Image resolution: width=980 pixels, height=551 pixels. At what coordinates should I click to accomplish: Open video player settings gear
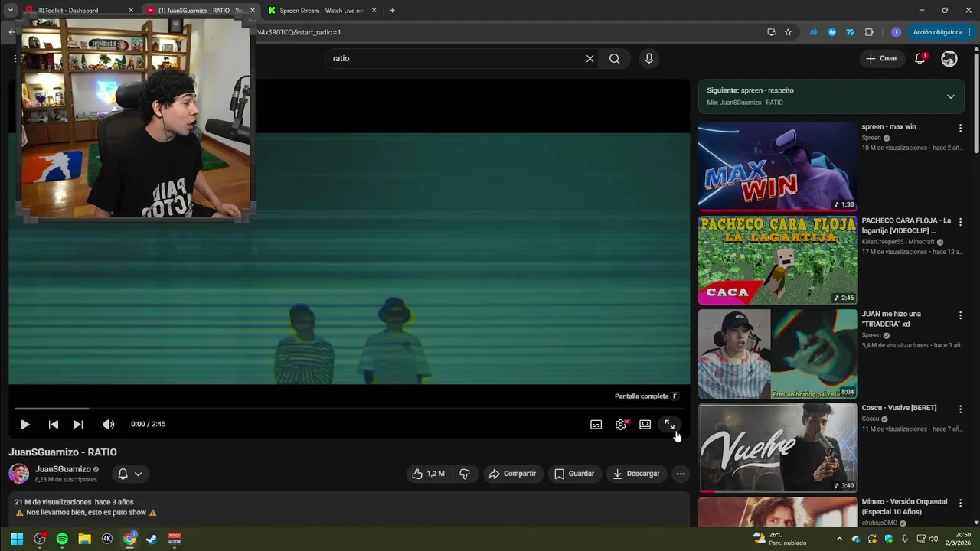click(x=621, y=425)
